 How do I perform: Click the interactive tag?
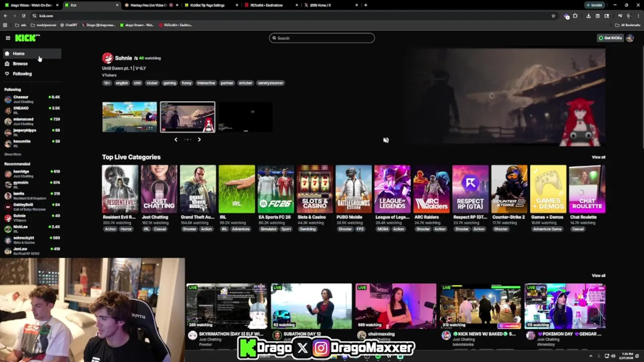pos(206,83)
